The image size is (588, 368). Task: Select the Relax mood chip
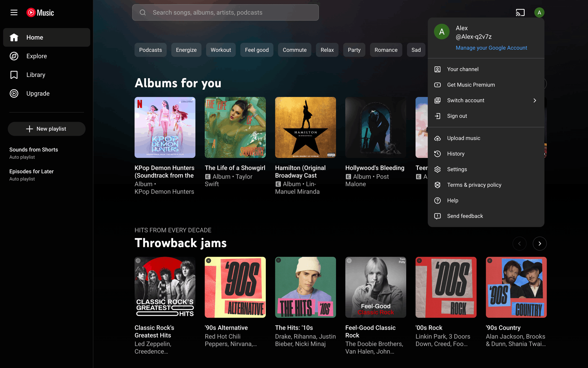327,50
